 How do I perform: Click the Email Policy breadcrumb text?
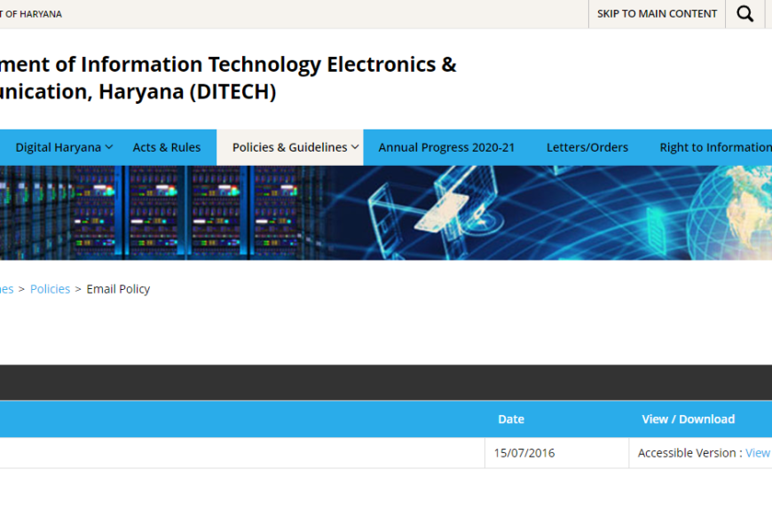[118, 289]
